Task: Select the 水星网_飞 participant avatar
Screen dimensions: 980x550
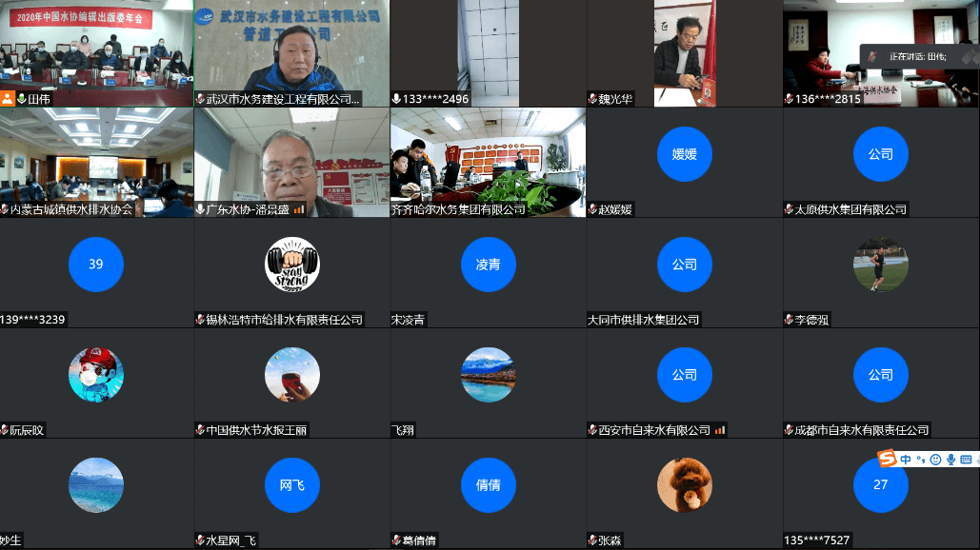Action: coord(291,484)
